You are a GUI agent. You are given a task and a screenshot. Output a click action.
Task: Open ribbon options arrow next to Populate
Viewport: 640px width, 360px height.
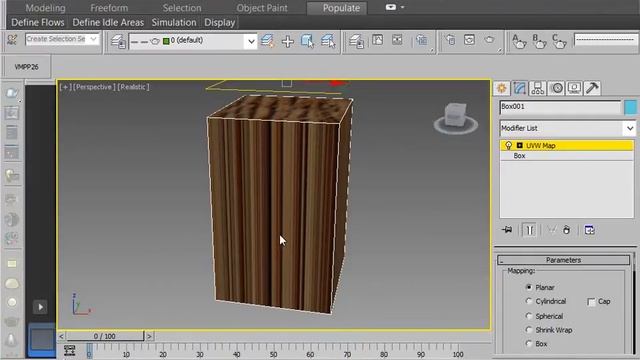pos(402,7)
